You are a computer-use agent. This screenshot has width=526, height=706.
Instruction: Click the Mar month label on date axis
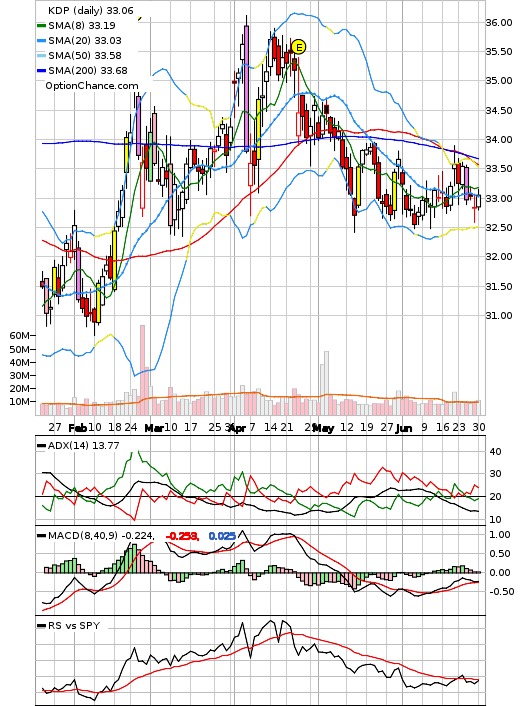[x=153, y=428]
